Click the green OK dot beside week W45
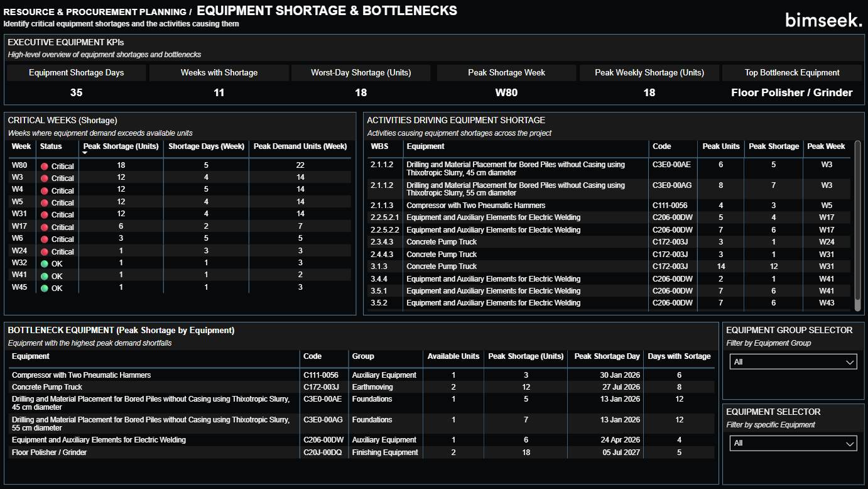Screen dimensions: 868x489 45,288
